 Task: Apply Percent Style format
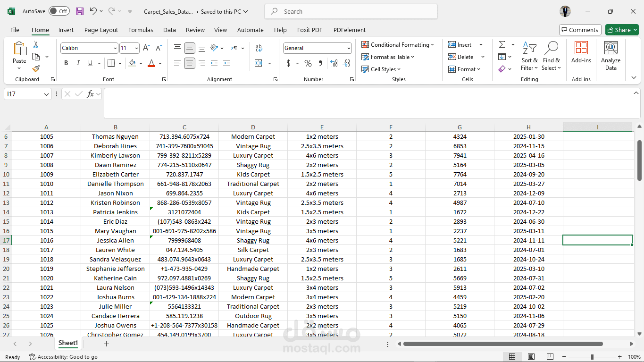click(x=308, y=63)
